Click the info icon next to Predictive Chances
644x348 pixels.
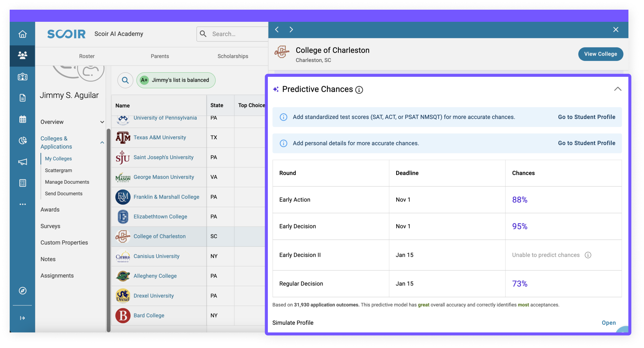click(x=359, y=90)
